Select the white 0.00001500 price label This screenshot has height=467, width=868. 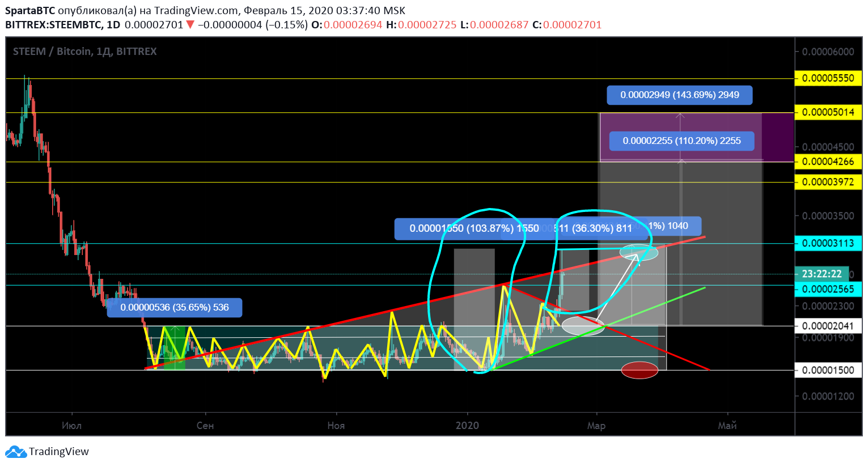pos(828,370)
